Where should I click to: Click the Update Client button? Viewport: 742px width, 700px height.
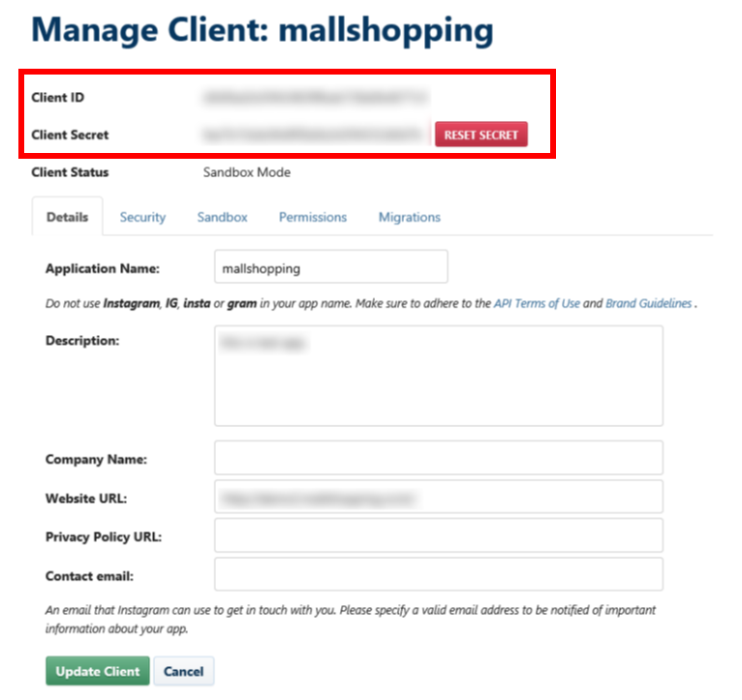click(x=98, y=671)
